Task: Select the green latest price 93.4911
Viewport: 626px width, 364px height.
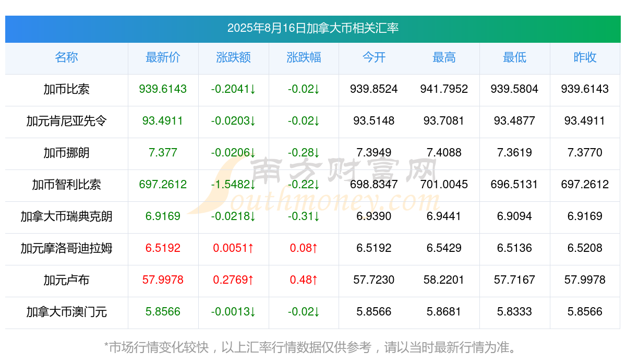Action: pyautogui.click(x=163, y=121)
